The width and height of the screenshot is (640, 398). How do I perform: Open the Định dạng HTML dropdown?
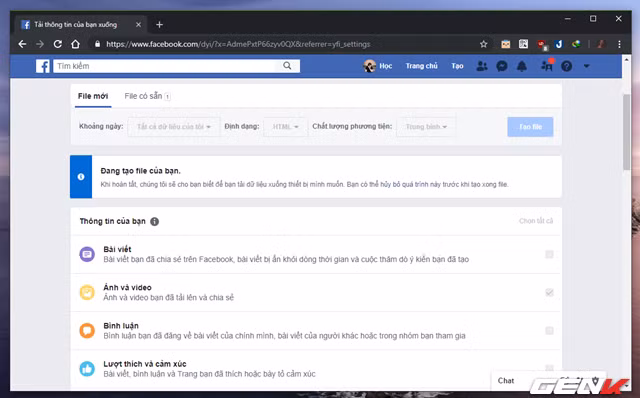coord(285,127)
